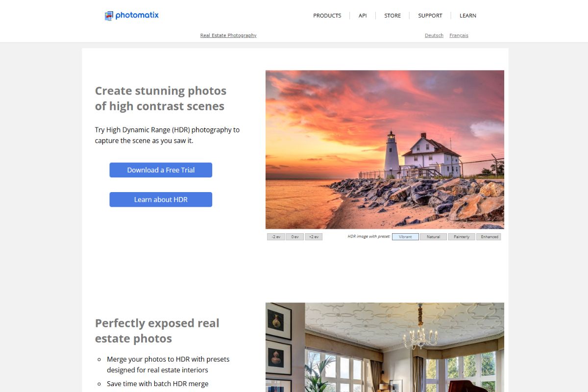Click the real estate interior photo
This screenshot has width=588, height=392.
[385, 347]
